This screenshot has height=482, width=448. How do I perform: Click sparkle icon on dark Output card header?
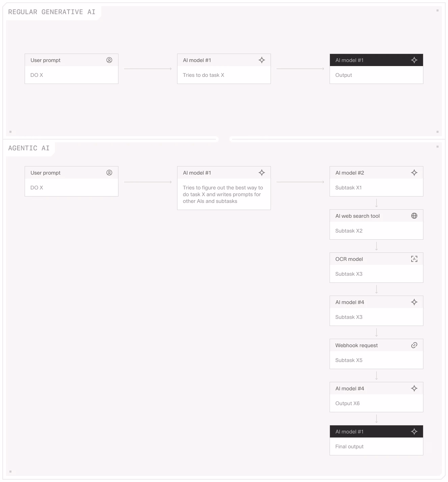click(x=414, y=60)
